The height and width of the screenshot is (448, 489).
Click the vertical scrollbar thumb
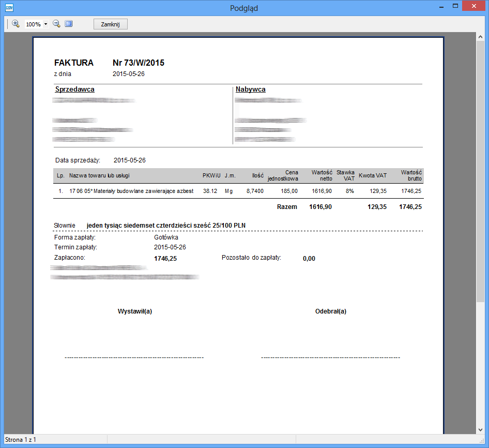pos(480,171)
